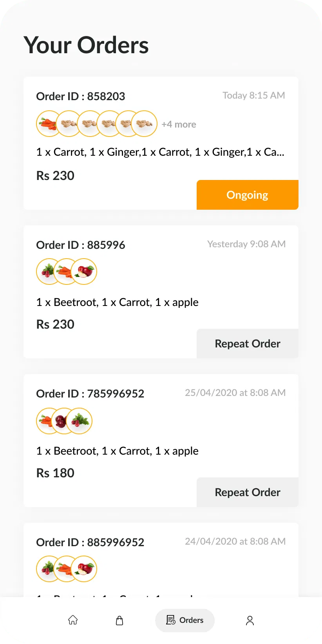Open the Home tab icon
The height and width of the screenshot is (644, 322).
click(x=73, y=620)
